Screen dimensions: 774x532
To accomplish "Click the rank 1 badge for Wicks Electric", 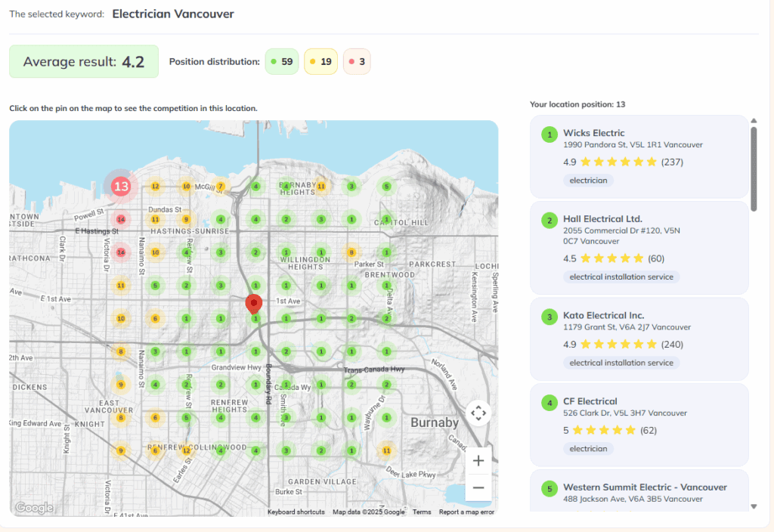I will (x=550, y=135).
